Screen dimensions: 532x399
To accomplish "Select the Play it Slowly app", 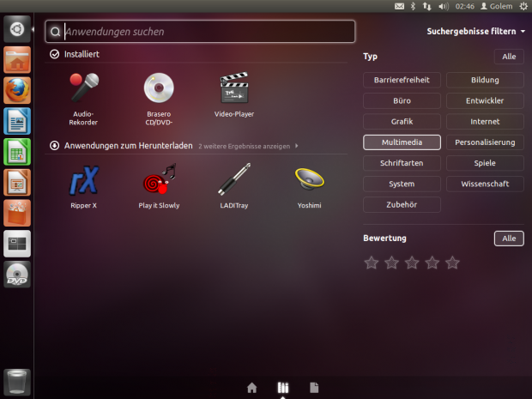I will tap(159, 186).
